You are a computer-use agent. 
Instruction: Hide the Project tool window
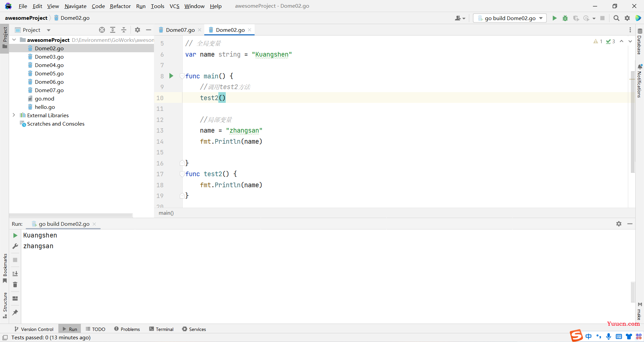(x=149, y=30)
